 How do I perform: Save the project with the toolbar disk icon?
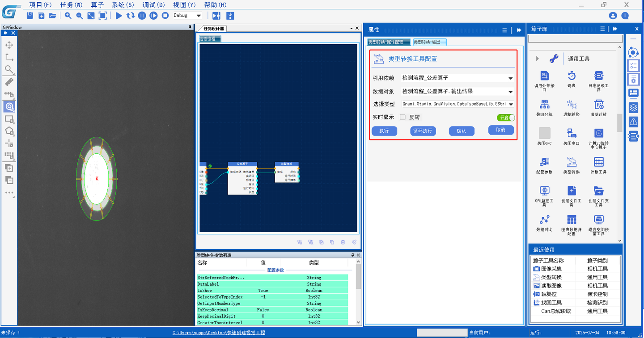pos(30,16)
